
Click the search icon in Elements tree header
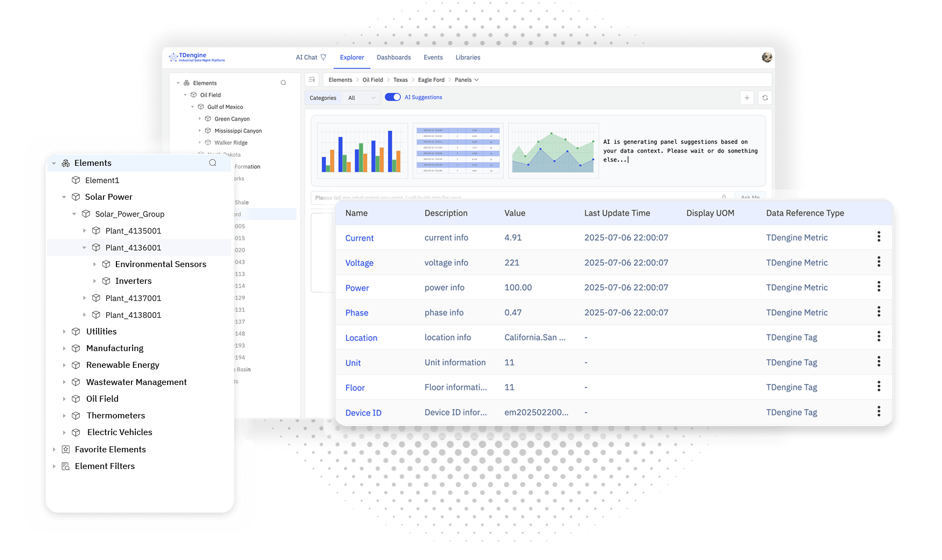(x=213, y=163)
